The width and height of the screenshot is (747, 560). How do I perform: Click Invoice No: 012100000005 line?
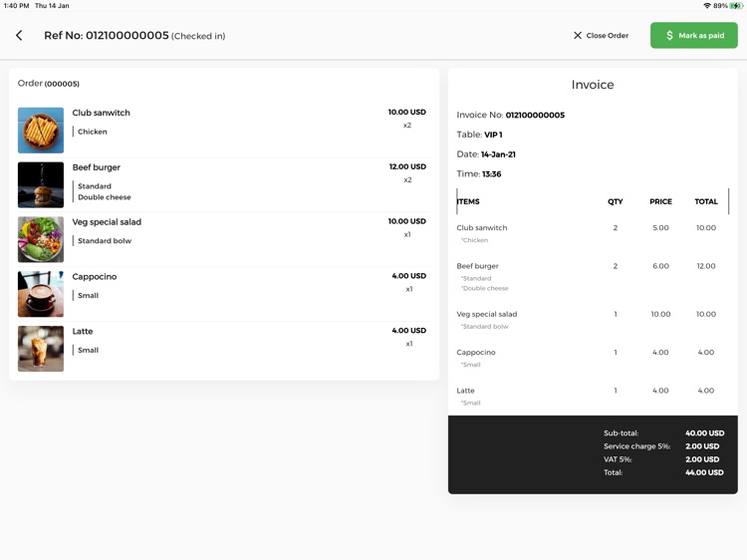(x=511, y=115)
